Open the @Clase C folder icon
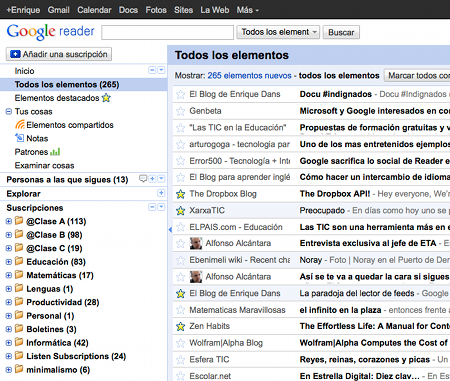The width and height of the screenshot is (450, 381). click(x=19, y=248)
